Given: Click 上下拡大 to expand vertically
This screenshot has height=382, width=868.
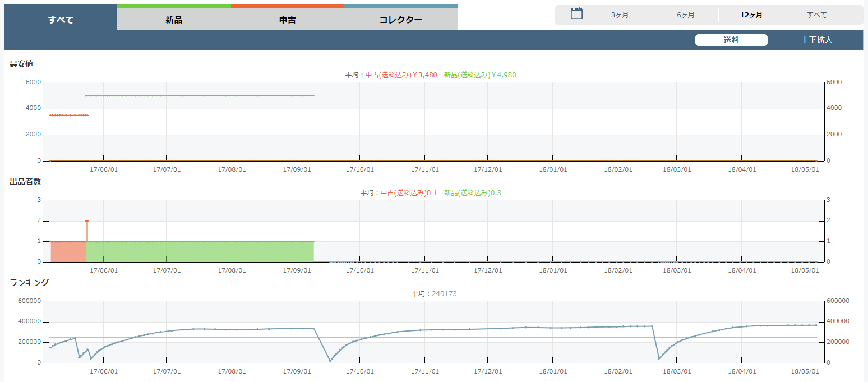Looking at the screenshot, I should tap(816, 40).
